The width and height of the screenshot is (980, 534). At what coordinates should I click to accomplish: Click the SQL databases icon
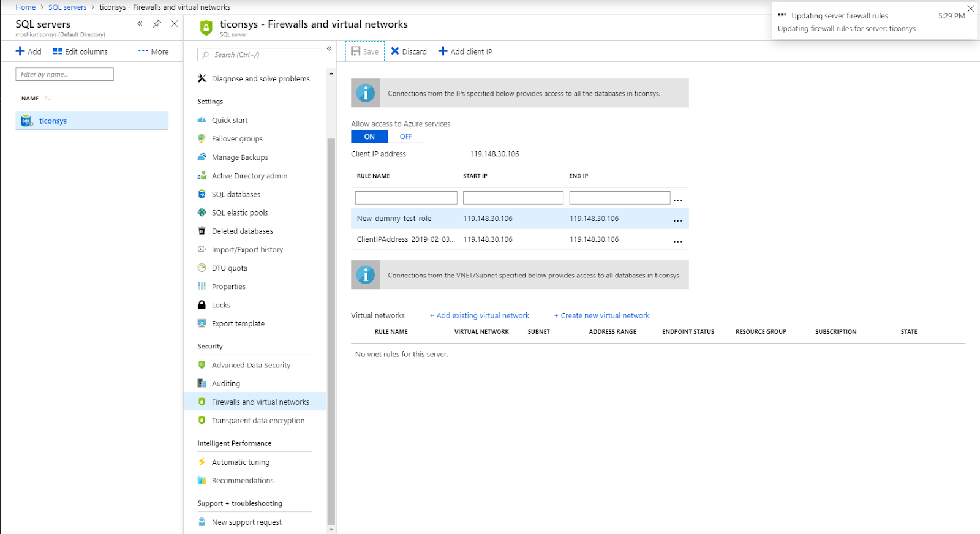(x=202, y=194)
